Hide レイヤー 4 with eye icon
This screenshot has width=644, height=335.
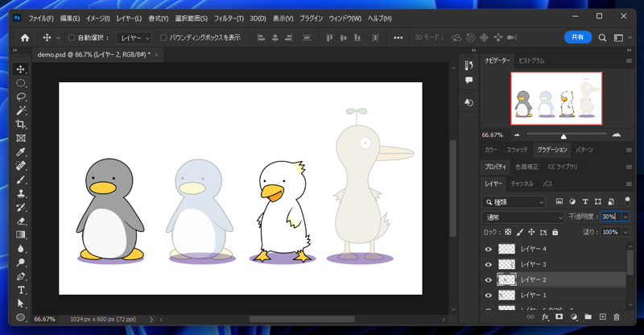pyautogui.click(x=488, y=250)
